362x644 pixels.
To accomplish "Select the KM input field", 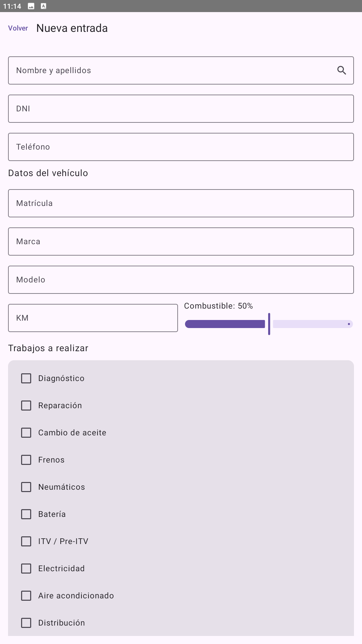I will (x=93, y=318).
